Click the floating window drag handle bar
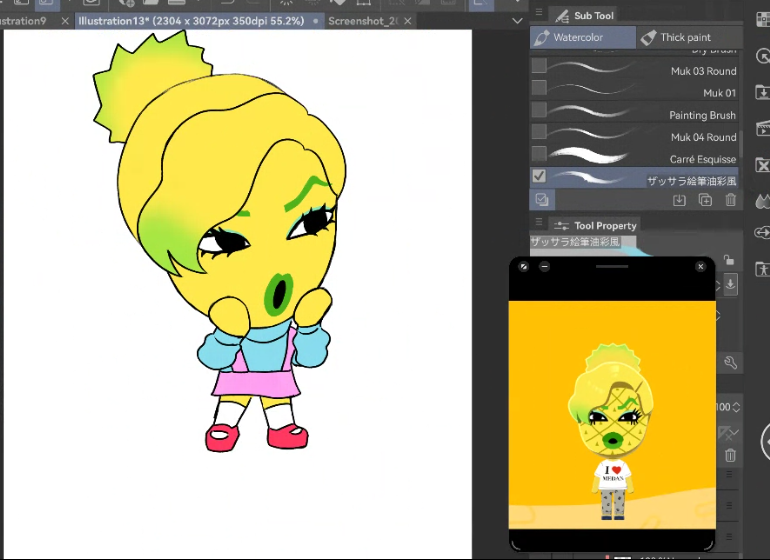 click(x=612, y=267)
